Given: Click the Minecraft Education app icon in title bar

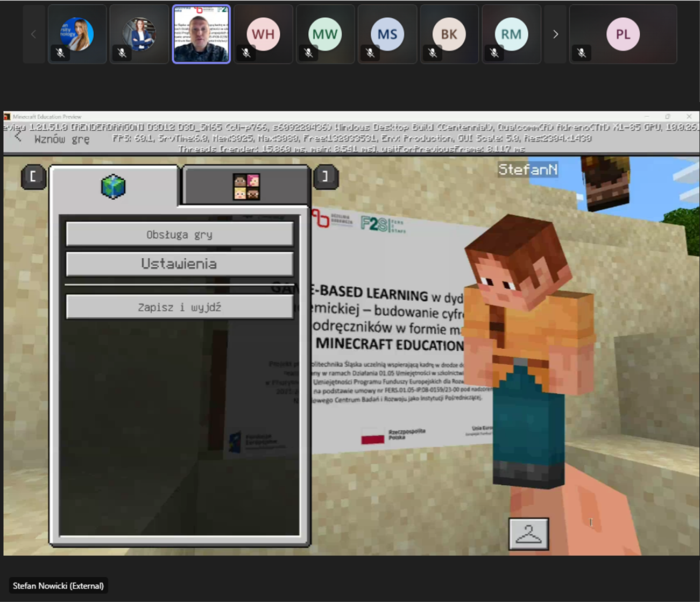Looking at the screenshot, I should coord(7,116).
